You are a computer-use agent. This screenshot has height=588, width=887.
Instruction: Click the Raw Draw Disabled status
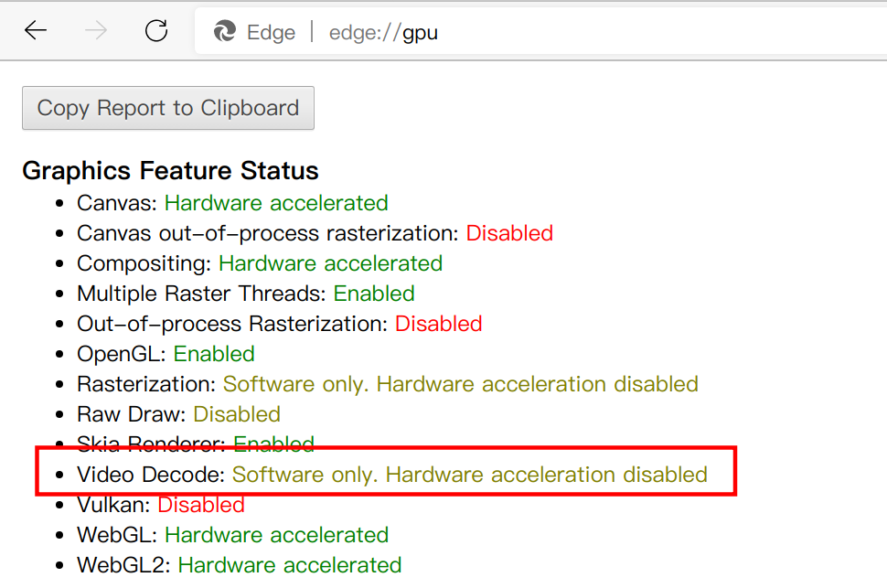[x=237, y=414]
